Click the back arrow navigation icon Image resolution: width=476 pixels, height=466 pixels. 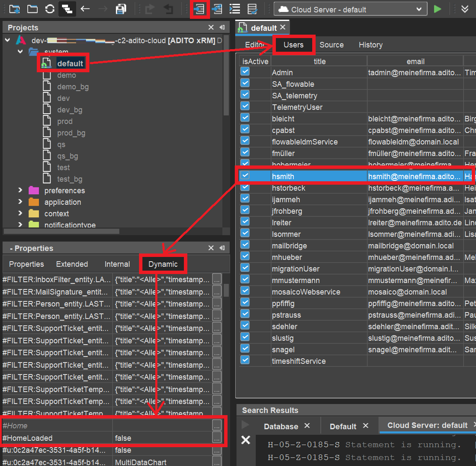click(x=85, y=9)
